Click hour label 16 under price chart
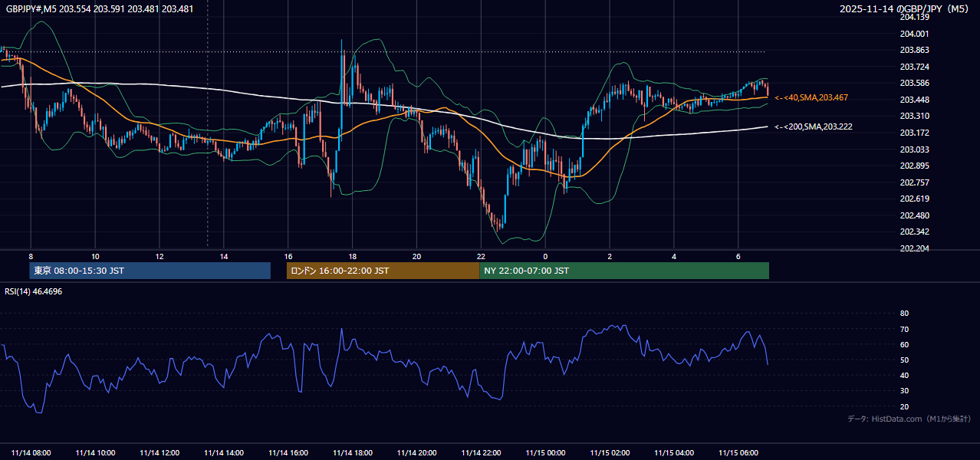The image size is (980, 460). coord(288,256)
